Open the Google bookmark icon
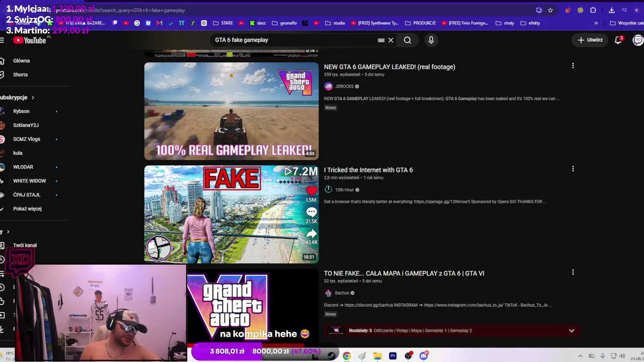 point(137,23)
